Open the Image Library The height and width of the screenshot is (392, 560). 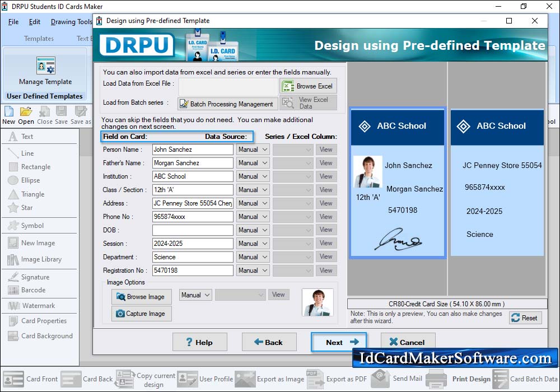pos(35,259)
